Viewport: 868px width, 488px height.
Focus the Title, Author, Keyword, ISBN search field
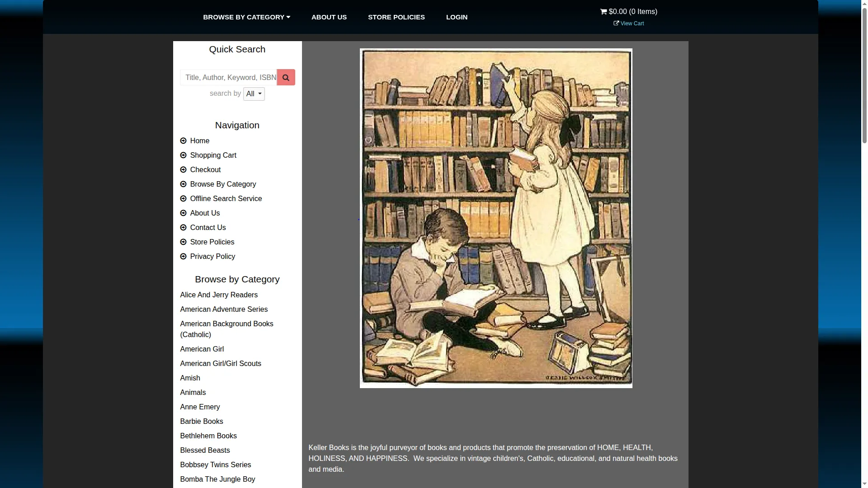(x=228, y=77)
